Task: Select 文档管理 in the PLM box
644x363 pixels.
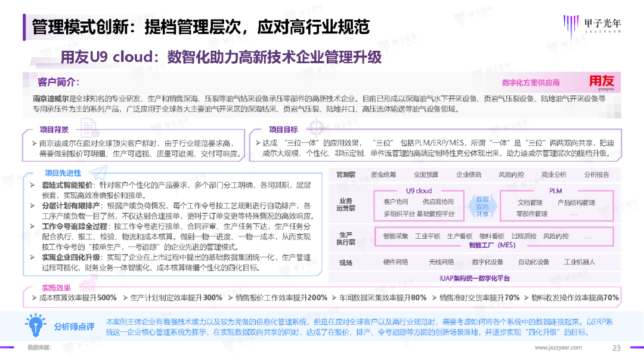Action: coord(530,202)
